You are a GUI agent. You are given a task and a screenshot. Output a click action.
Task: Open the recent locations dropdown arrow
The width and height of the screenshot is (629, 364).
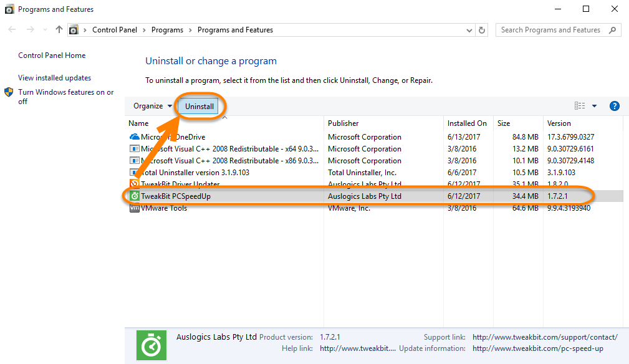pyautogui.click(x=45, y=30)
